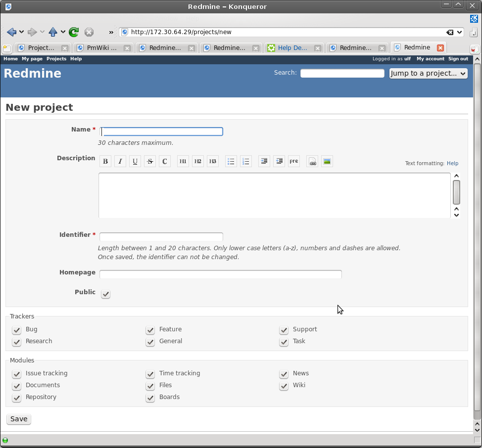
Task: Insert a wiki page link
Action: coord(312,161)
